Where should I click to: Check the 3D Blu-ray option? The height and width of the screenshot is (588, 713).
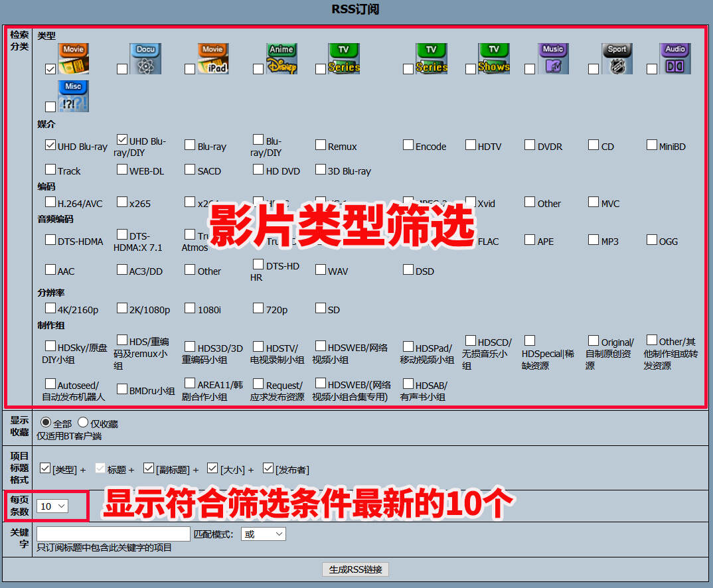click(x=321, y=169)
